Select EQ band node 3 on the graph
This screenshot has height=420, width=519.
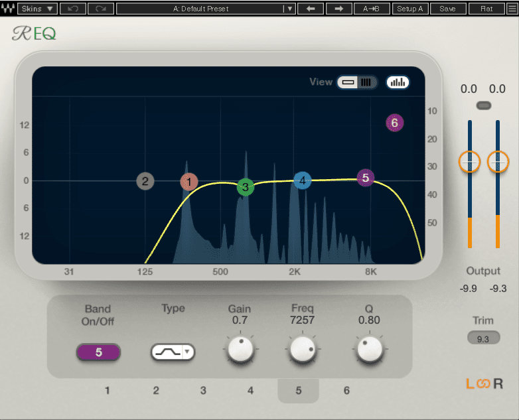[246, 187]
